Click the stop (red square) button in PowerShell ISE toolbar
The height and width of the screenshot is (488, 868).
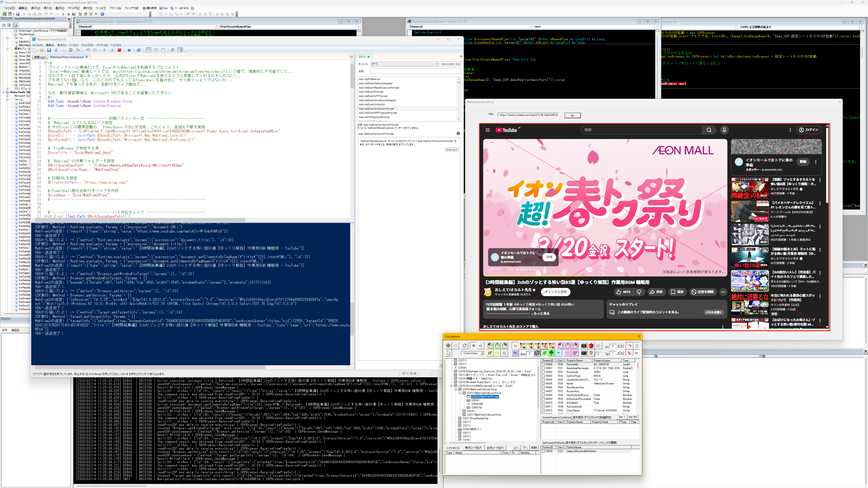click(x=119, y=50)
